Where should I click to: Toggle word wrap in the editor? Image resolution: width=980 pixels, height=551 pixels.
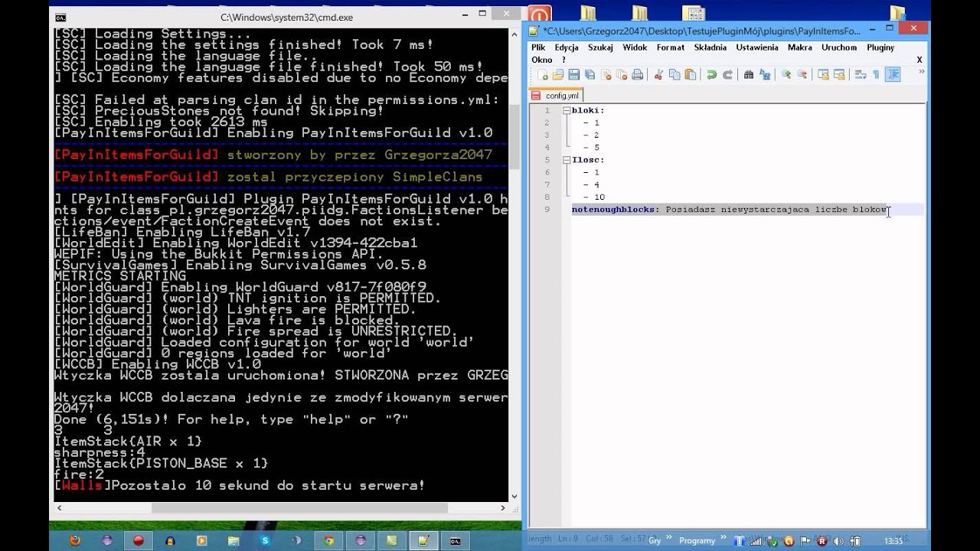pos(860,74)
